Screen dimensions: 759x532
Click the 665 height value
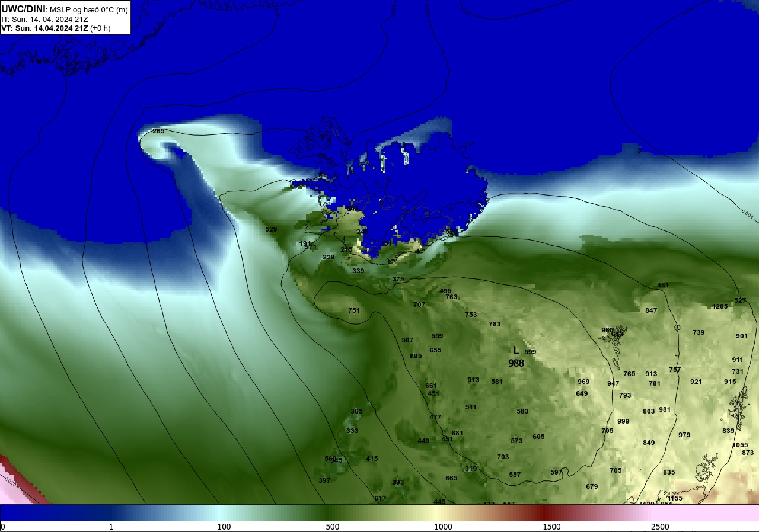pos(451,478)
